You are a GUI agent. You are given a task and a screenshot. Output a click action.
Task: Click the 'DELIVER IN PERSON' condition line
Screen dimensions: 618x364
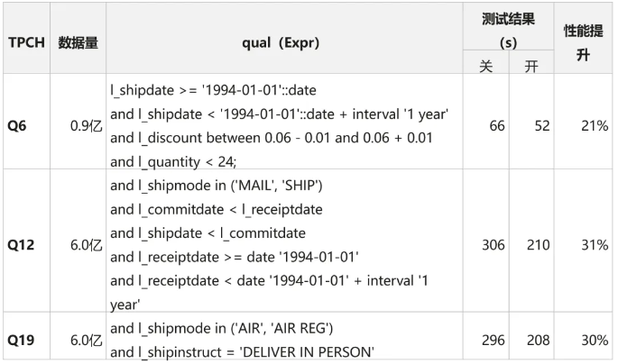click(x=242, y=351)
